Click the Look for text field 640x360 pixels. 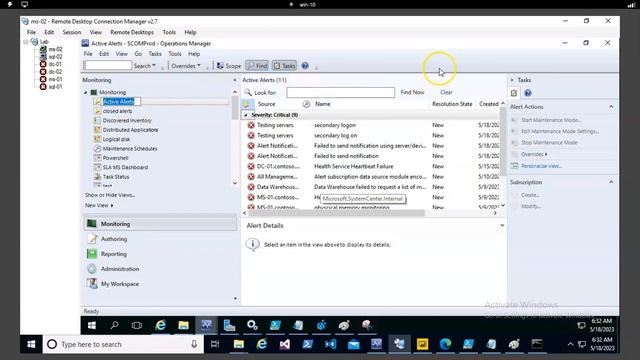pos(340,93)
